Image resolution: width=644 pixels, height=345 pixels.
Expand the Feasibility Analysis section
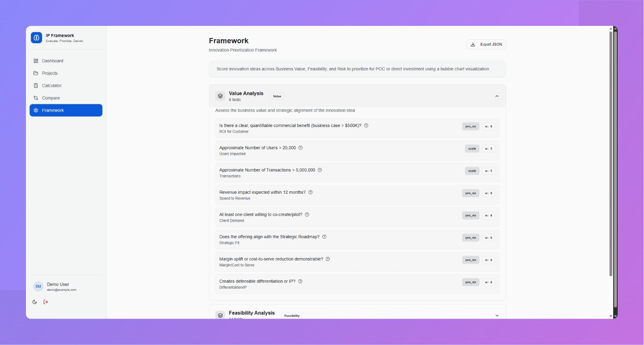[497, 315]
